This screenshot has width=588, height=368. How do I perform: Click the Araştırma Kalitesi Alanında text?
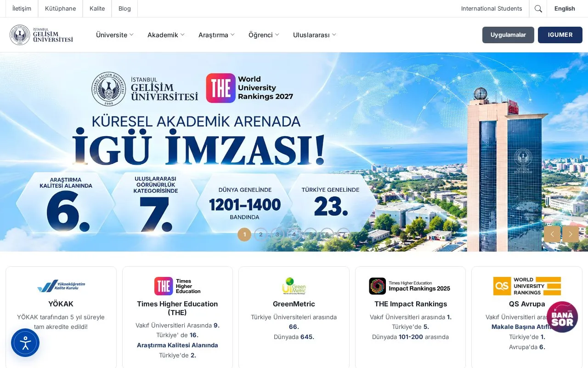177,345
